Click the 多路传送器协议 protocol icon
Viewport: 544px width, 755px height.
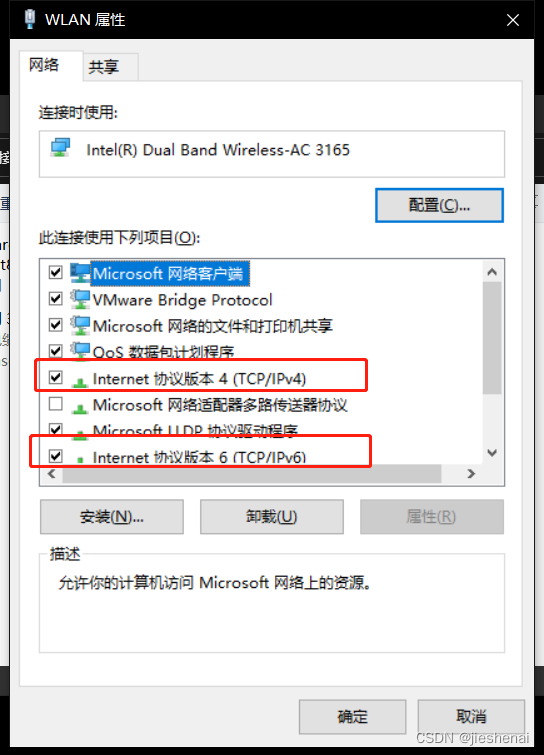[x=79, y=409]
